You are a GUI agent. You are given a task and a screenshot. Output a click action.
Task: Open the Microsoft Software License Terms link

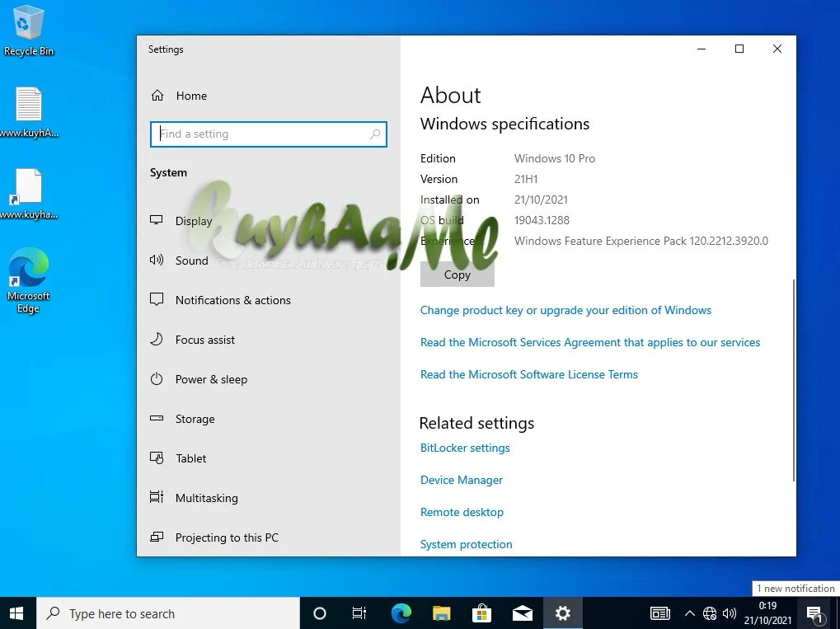528,374
